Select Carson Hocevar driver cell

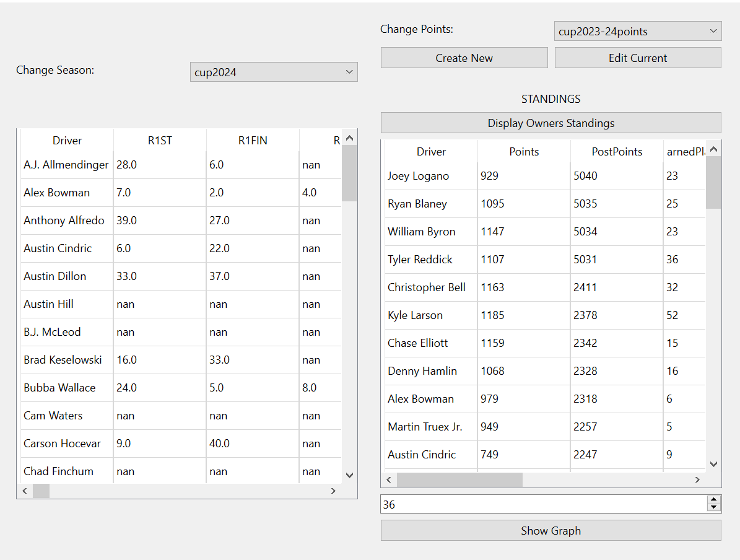click(67, 444)
